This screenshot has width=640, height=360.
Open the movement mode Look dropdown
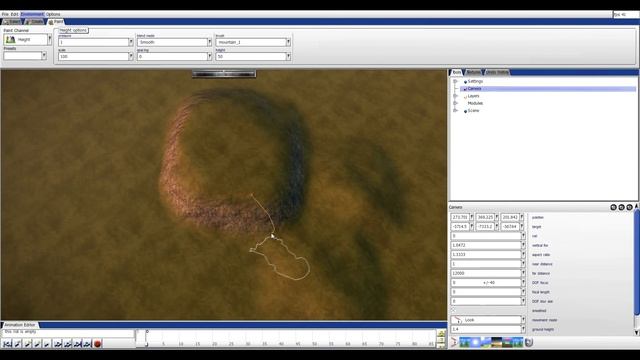488,320
